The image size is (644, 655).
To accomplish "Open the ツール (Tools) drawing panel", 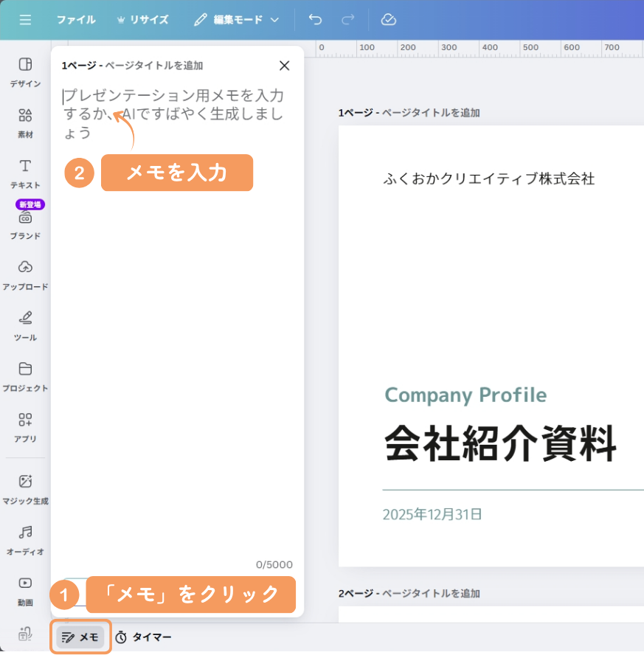I will [x=25, y=325].
